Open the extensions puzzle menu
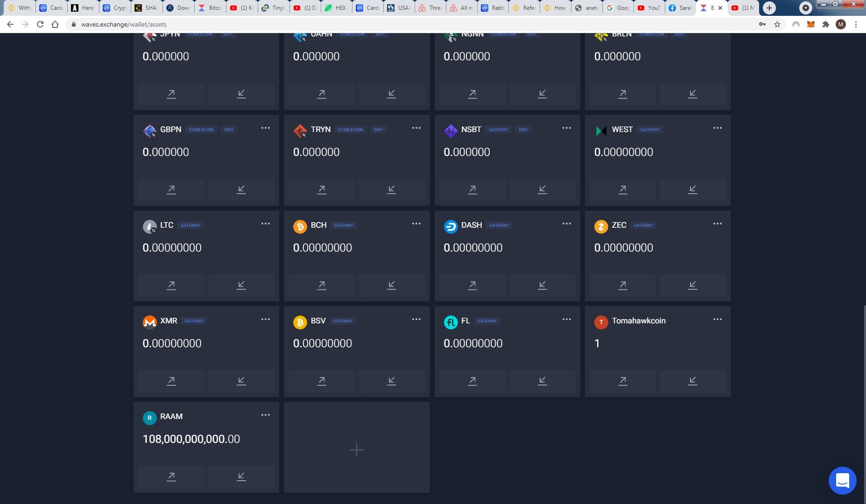The width and height of the screenshot is (866, 504). tap(826, 24)
